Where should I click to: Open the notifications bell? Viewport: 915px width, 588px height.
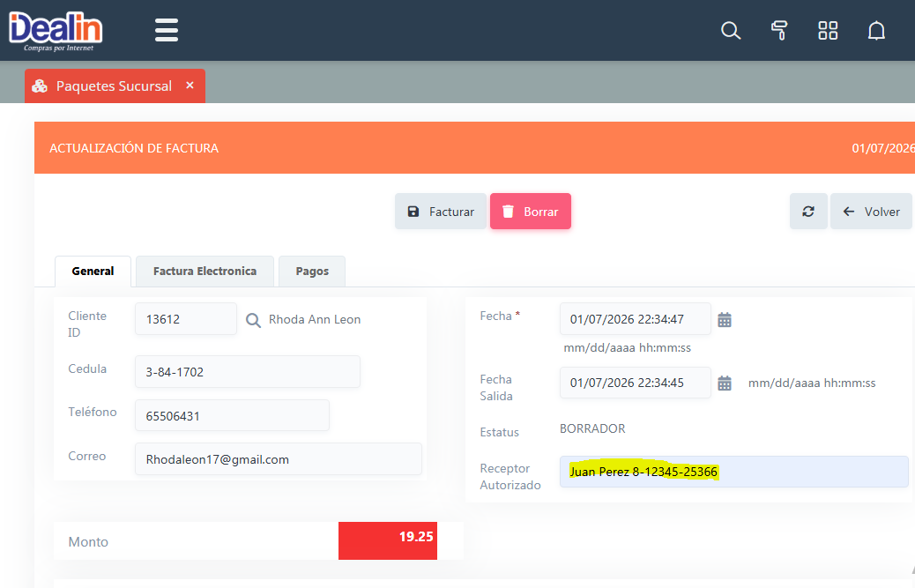pos(876,31)
